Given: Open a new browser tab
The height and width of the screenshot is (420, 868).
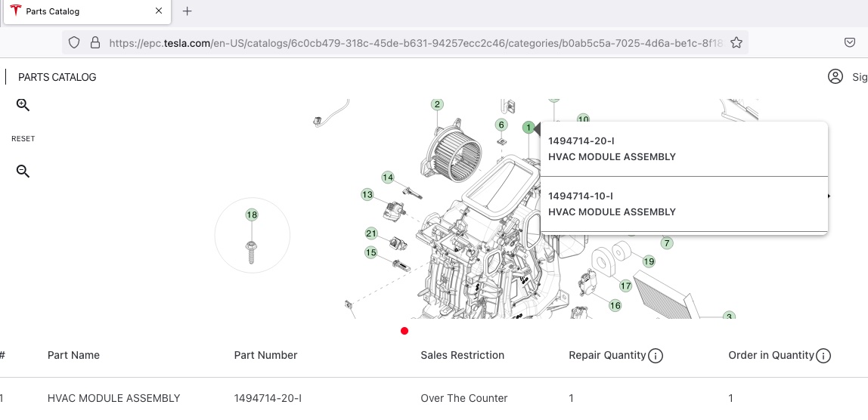Looking at the screenshot, I should 187,11.
